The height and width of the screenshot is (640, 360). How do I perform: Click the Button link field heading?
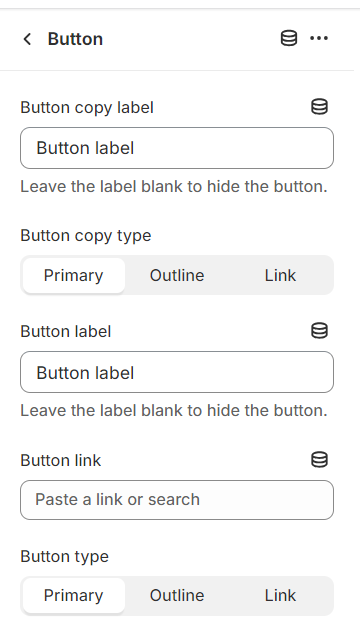(61, 460)
